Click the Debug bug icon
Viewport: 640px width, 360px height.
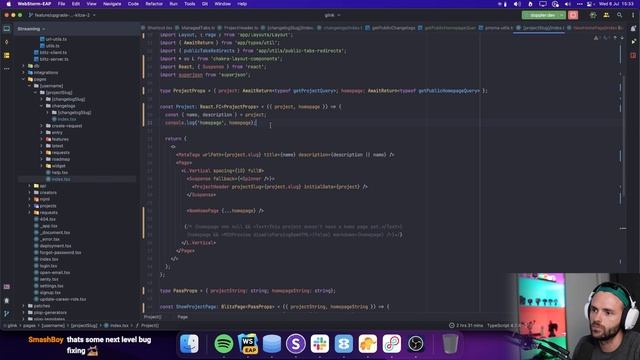coord(593,15)
